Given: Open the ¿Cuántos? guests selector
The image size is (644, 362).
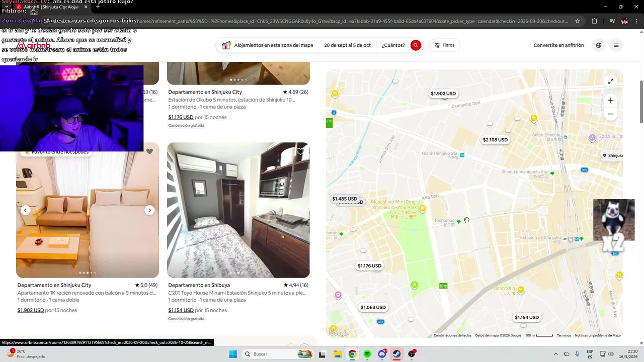Looking at the screenshot, I should click(x=393, y=45).
